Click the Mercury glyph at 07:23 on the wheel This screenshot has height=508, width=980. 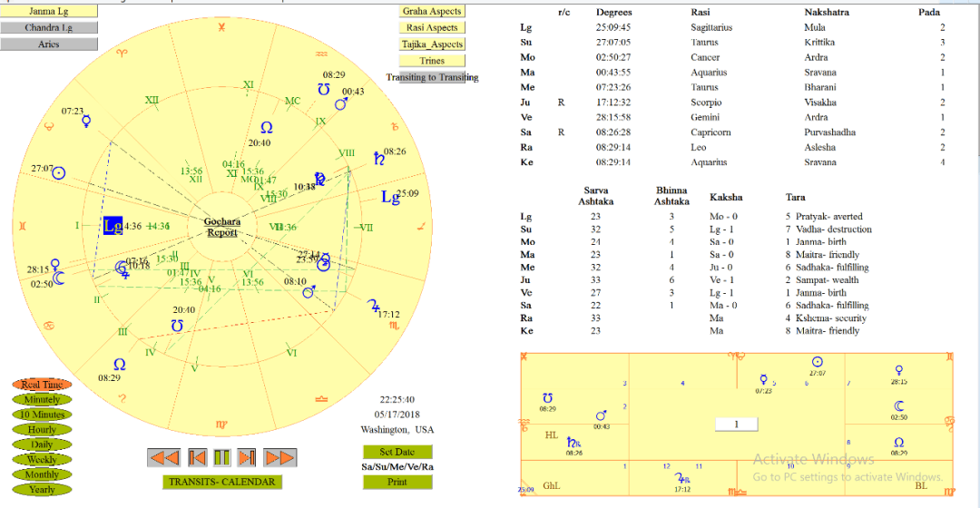pyautogui.click(x=86, y=120)
